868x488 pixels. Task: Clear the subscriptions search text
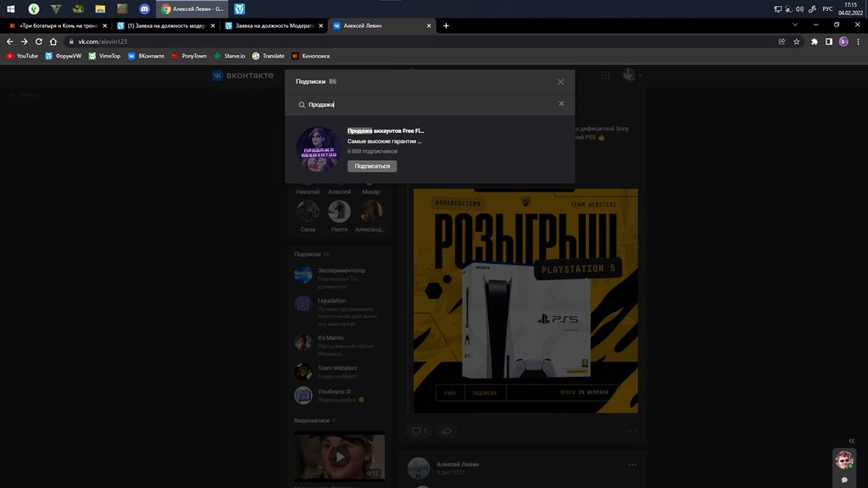pos(560,104)
